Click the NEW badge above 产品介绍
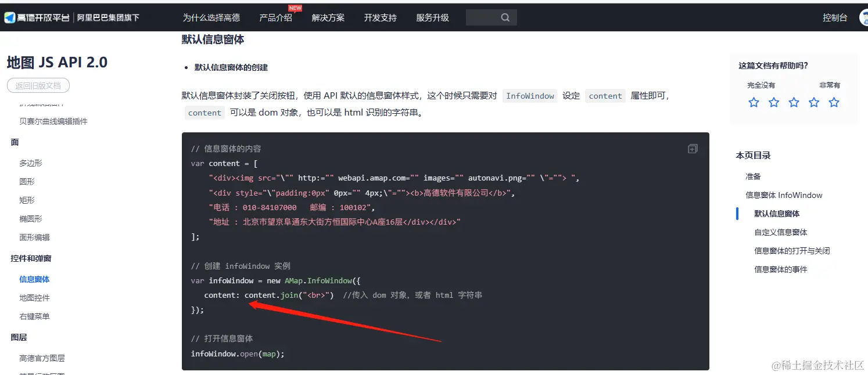Image resolution: width=868 pixels, height=375 pixels. point(296,8)
